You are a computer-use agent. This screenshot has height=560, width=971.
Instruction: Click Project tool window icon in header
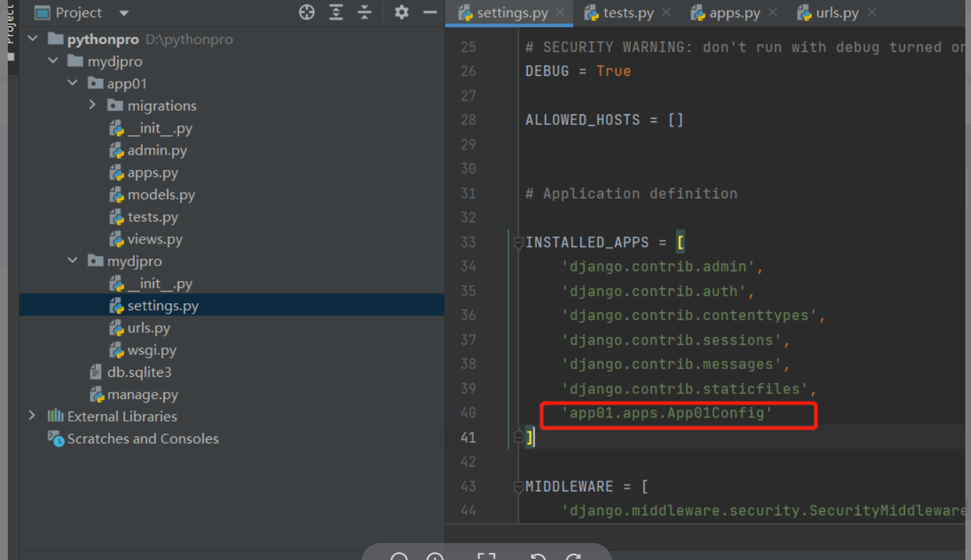43,13
